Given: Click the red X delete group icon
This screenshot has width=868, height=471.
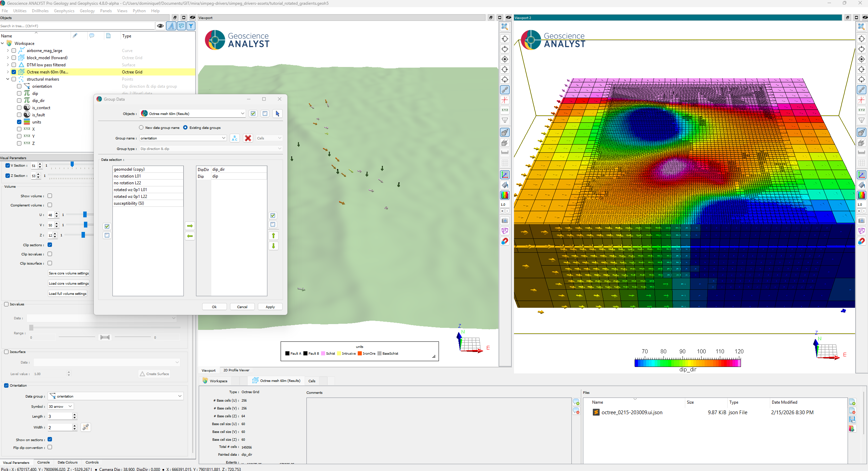Looking at the screenshot, I should click(248, 138).
